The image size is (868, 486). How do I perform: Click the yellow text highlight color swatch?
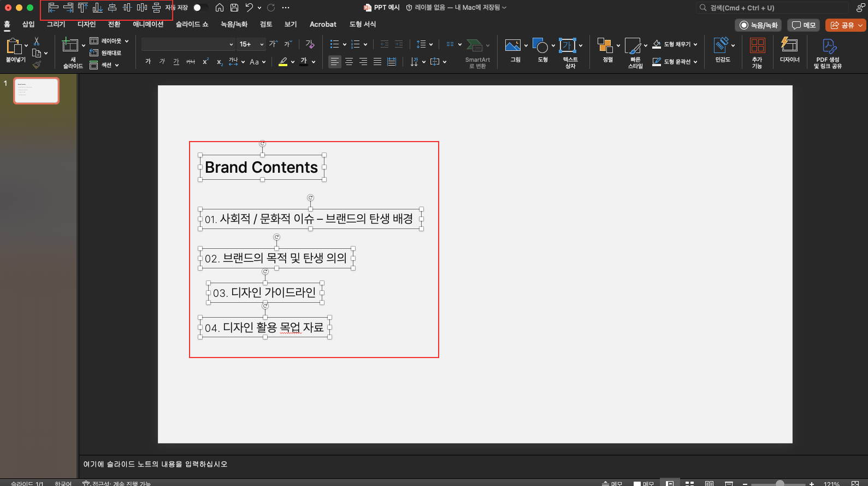click(283, 62)
